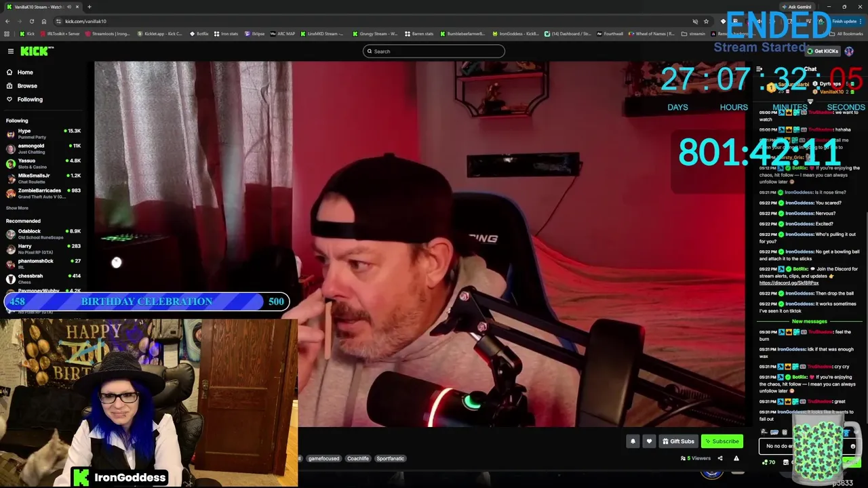Collapse the chat panel with arrow icon
This screenshot has height=488, width=868.
pyautogui.click(x=759, y=69)
